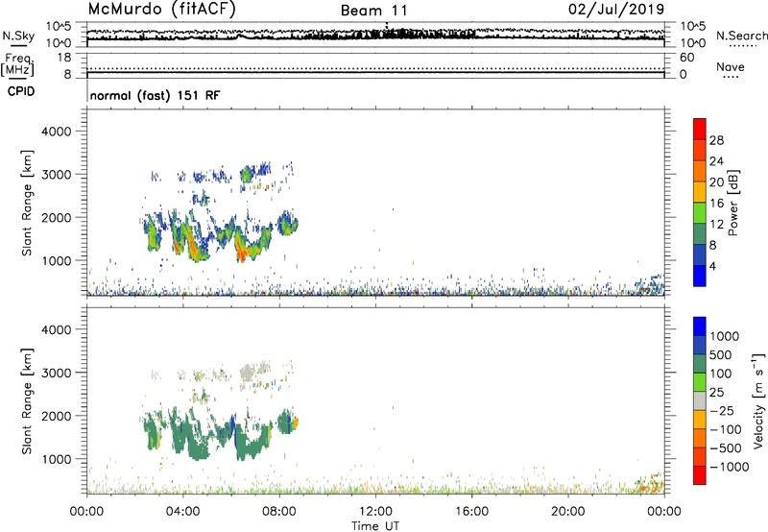Image resolution: width=768 pixels, height=532 pixels.
Task: Click the '1000' velocity colorbar value
Action: 725,336
